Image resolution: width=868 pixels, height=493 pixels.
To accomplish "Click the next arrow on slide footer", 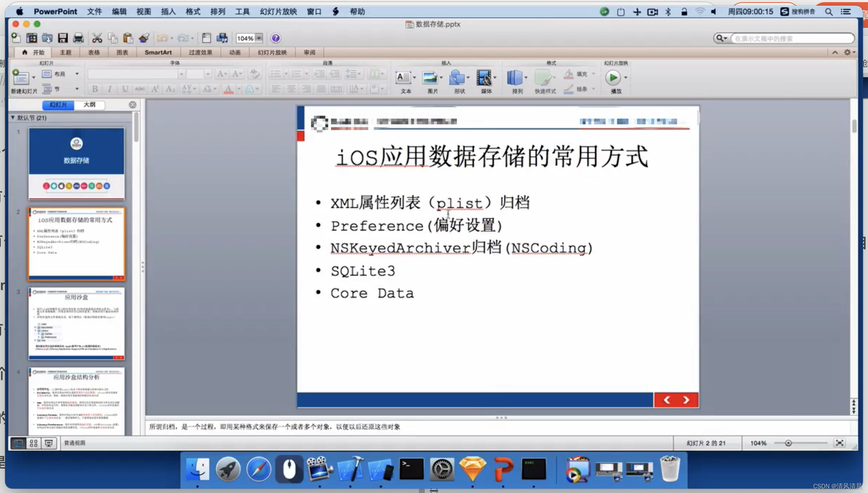I will coord(686,400).
